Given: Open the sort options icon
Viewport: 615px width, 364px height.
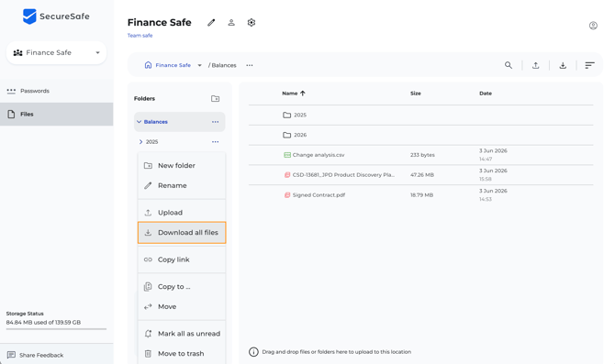Looking at the screenshot, I should pyautogui.click(x=589, y=65).
